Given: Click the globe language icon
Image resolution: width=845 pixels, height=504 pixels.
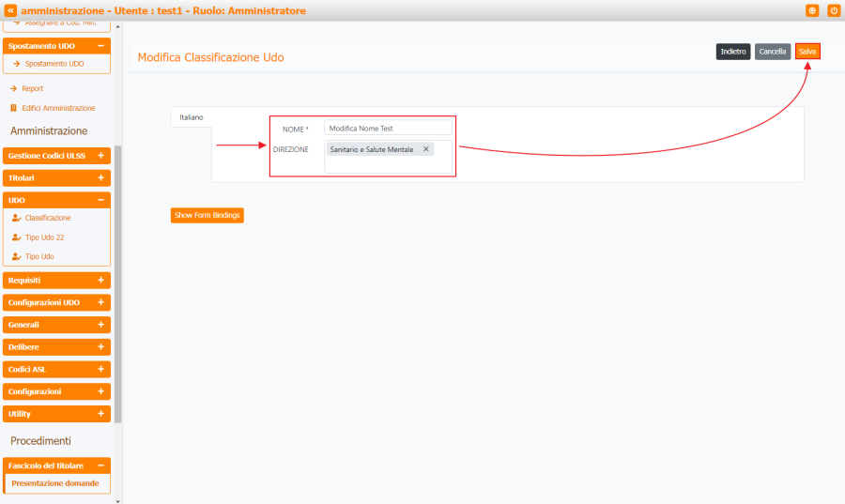Looking at the screenshot, I should click(x=812, y=10).
